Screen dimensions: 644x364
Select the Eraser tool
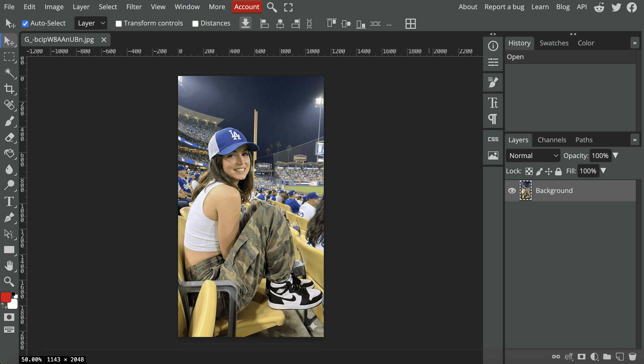[x=9, y=137]
